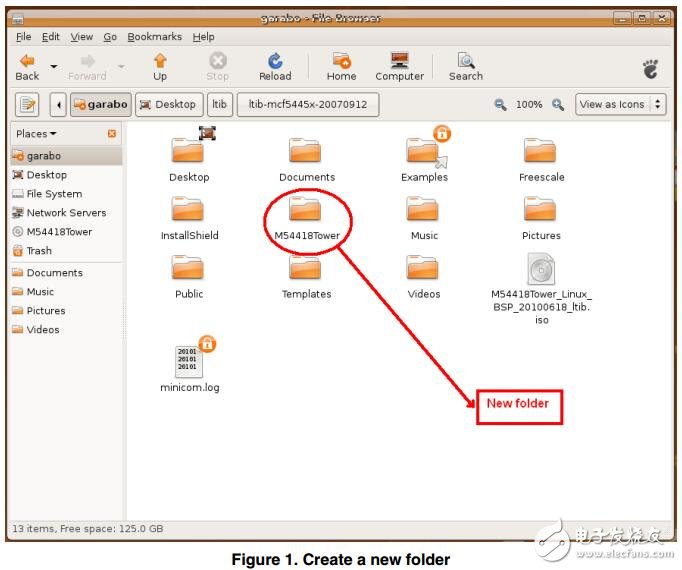Open the Bookmarks menu
This screenshot has height=570, width=682.
pyautogui.click(x=154, y=37)
